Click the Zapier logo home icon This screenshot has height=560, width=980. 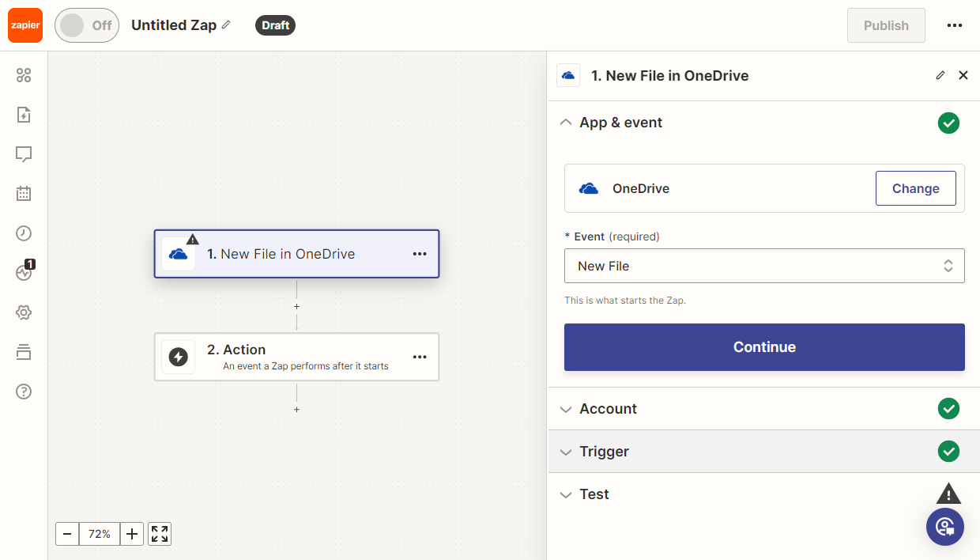click(25, 25)
